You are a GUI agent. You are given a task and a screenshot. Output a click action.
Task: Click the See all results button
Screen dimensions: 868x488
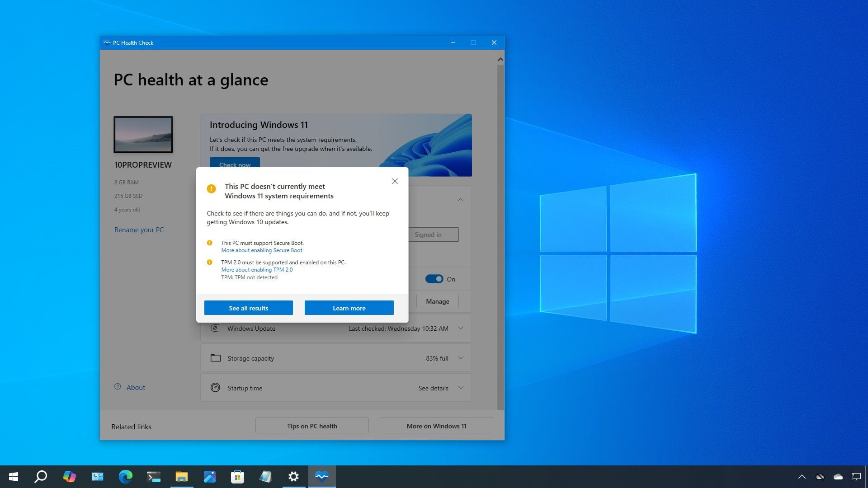pyautogui.click(x=248, y=308)
